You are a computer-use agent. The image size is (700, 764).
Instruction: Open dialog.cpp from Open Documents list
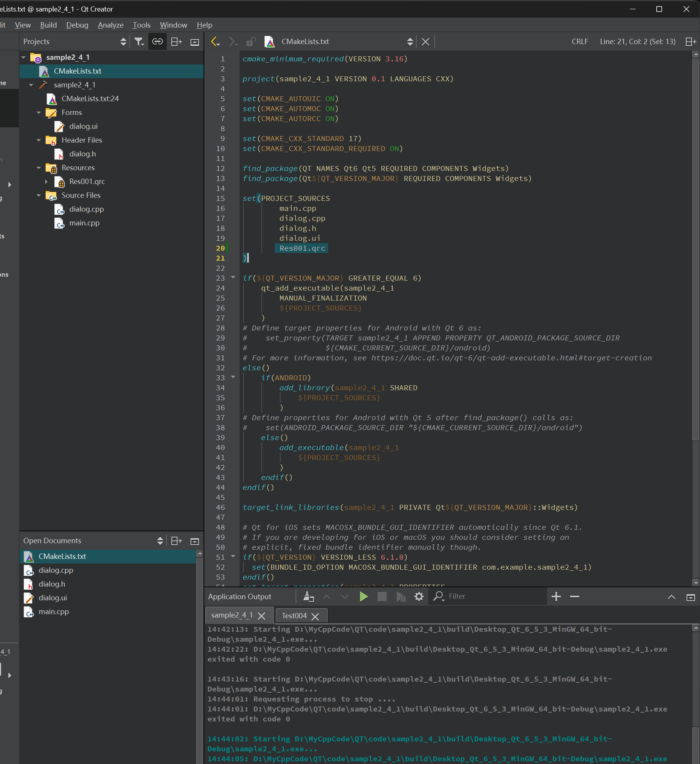coord(56,570)
